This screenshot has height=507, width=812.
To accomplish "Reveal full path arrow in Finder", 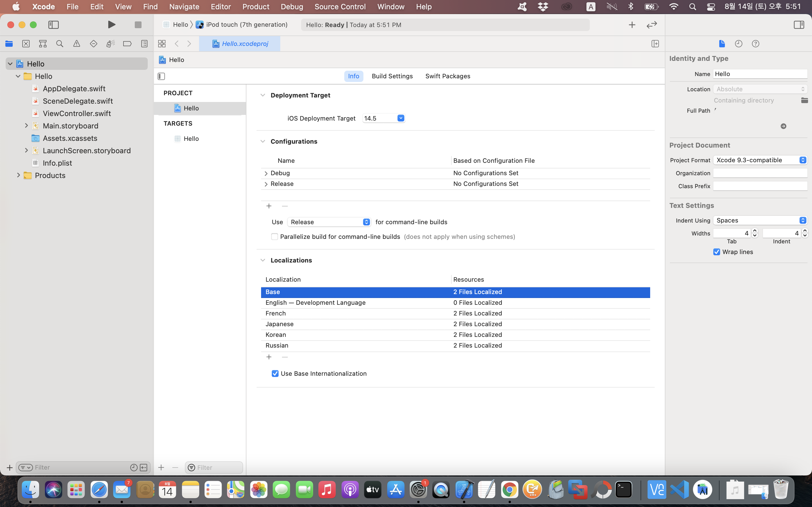I will click(x=784, y=126).
